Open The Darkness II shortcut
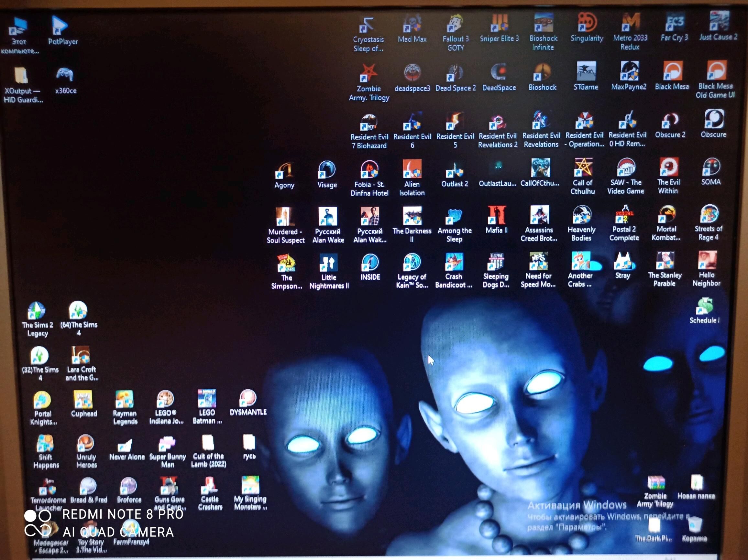 coord(412,216)
